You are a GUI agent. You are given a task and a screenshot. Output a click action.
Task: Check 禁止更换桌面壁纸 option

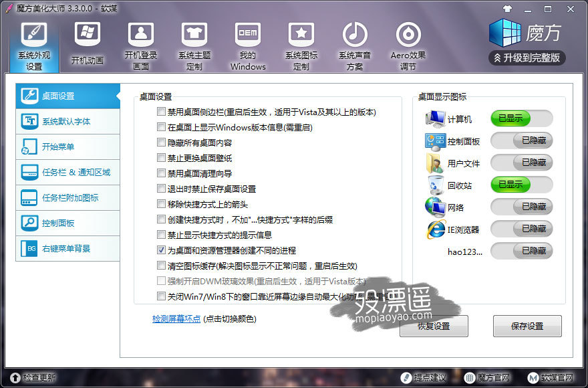[x=161, y=158]
